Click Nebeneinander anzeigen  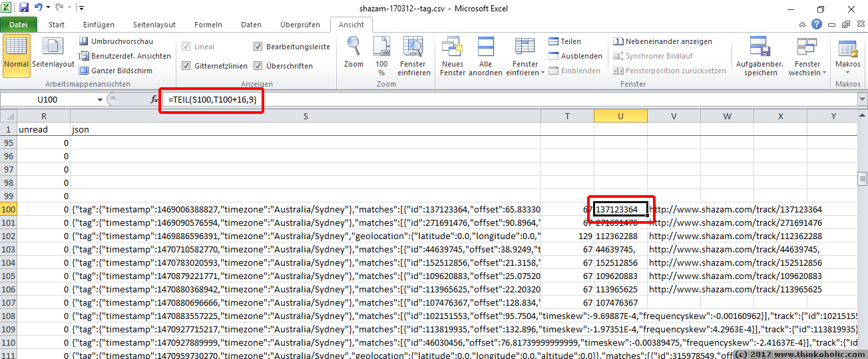tap(662, 41)
